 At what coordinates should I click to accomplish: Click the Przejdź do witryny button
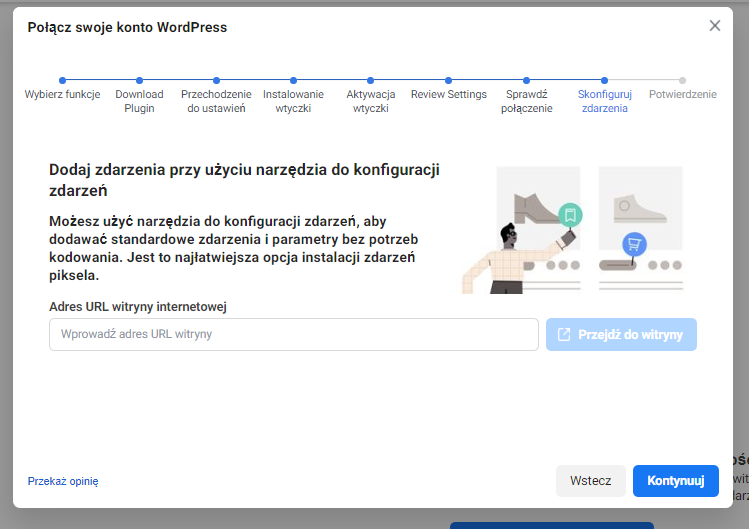621,335
